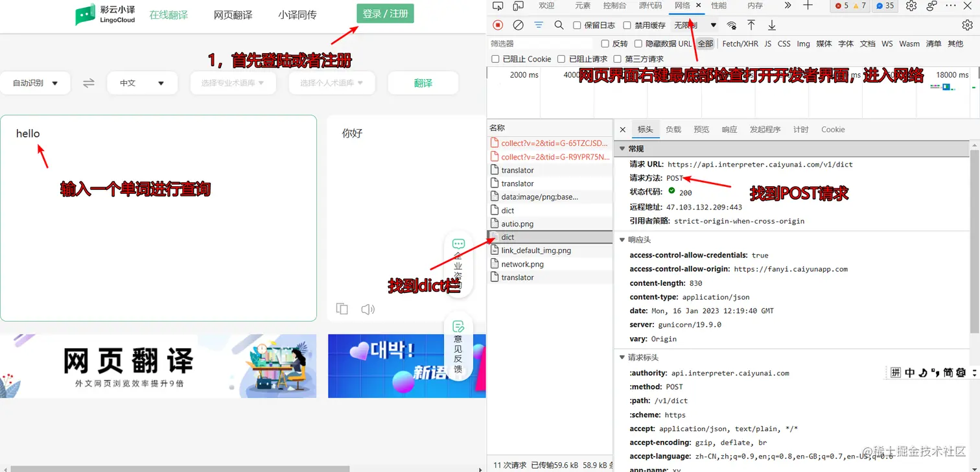This screenshot has height=472, width=980.
Task: Click the page's horizontal scrollbar
Action: pyautogui.click(x=180, y=469)
